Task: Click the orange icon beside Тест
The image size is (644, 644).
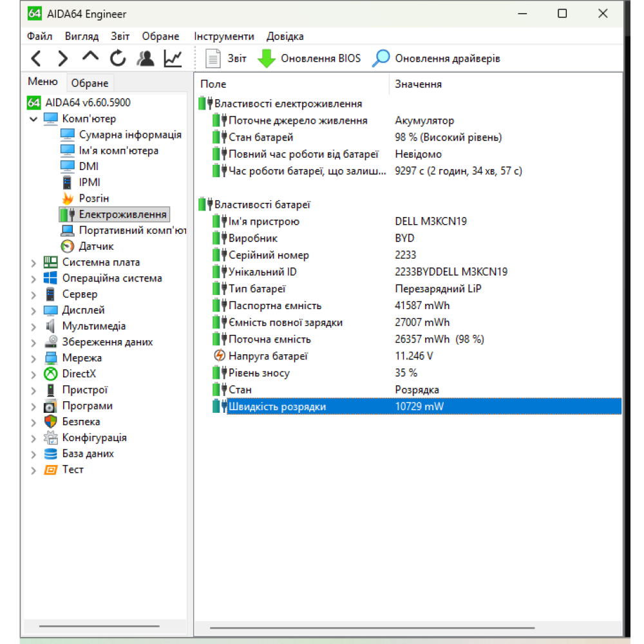Action: click(x=50, y=470)
